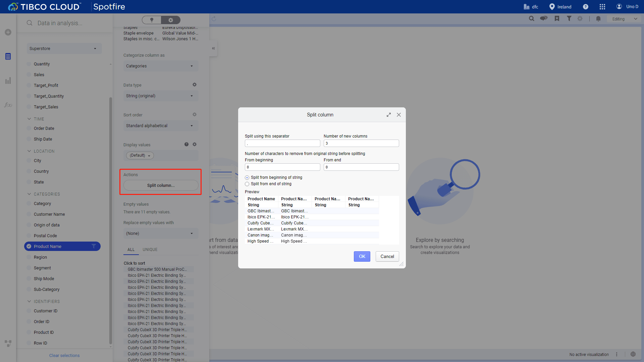Open the data in analysis panel icon
Viewport: 644px width, 362px height.
(x=8, y=56)
